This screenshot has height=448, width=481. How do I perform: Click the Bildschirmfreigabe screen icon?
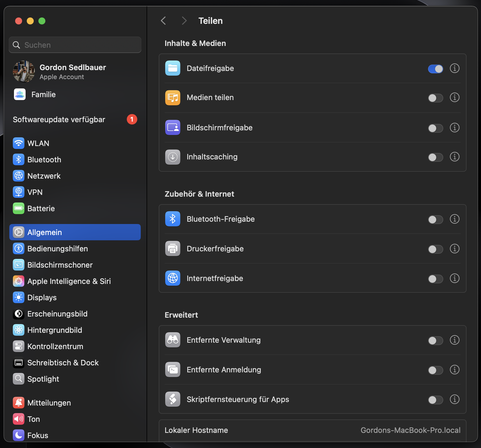(173, 127)
